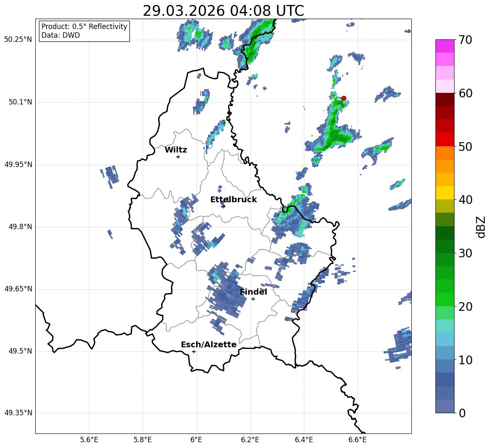
Task: Click the 50 tick on the colorbar
Action: 465,146
